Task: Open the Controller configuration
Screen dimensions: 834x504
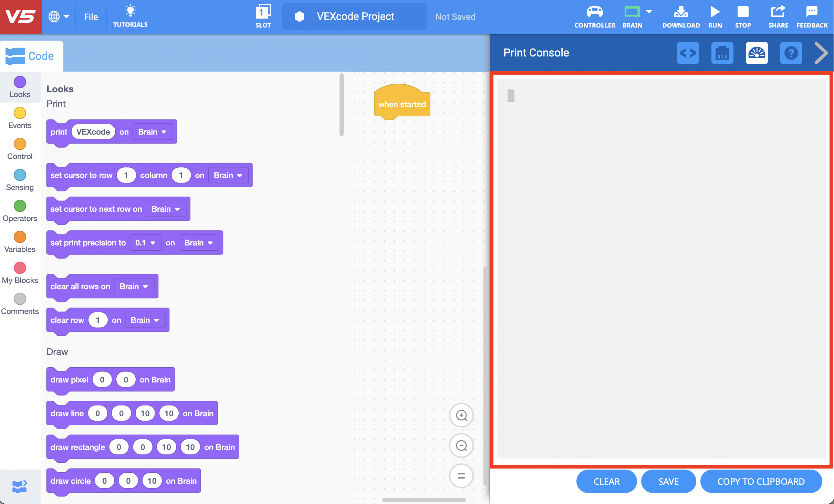Action: (x=594, y=16)
